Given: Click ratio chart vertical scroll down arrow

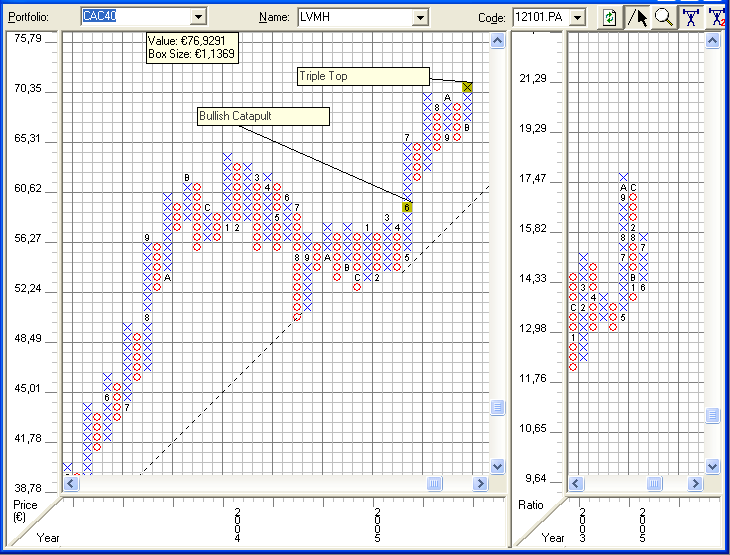Looking at the screenshot, I should [x=712, y=466].
